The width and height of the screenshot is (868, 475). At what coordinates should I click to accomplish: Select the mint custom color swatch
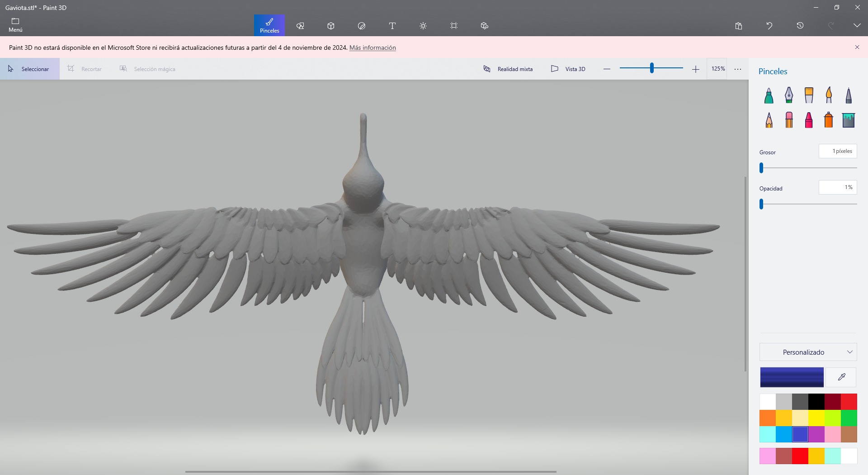[x=833, y=456]
